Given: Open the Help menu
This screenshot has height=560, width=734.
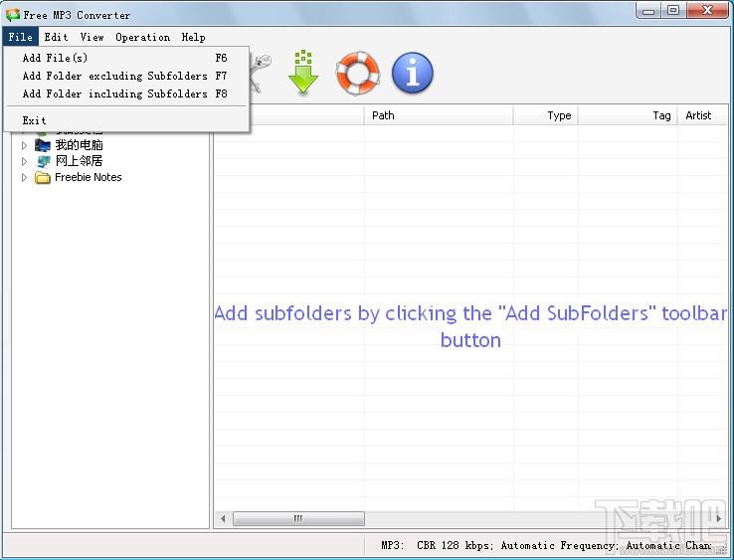Looking at the screenshot, I should click(193, 37).
